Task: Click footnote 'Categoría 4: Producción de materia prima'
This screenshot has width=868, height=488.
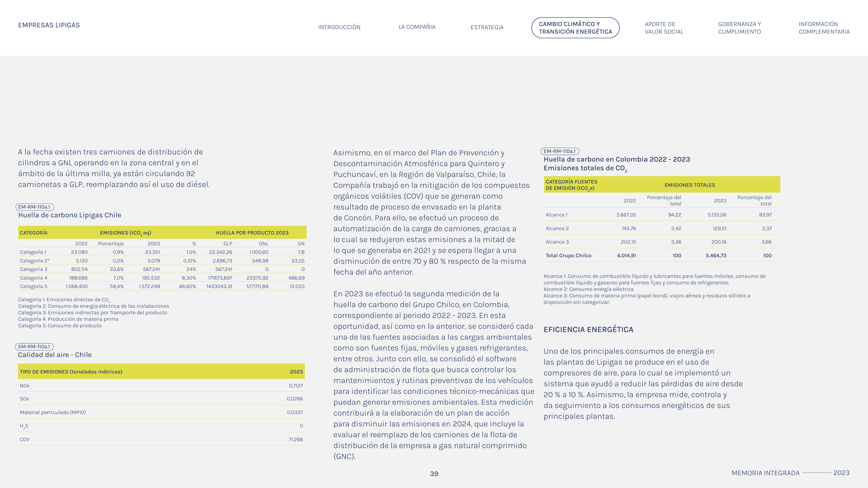Action: click(x=68, y=319)
